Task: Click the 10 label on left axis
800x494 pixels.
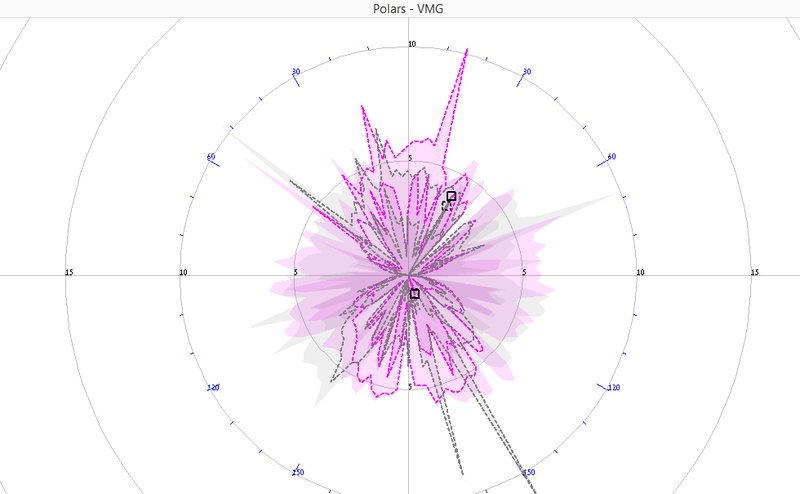Action: click(x=183, y=273)
